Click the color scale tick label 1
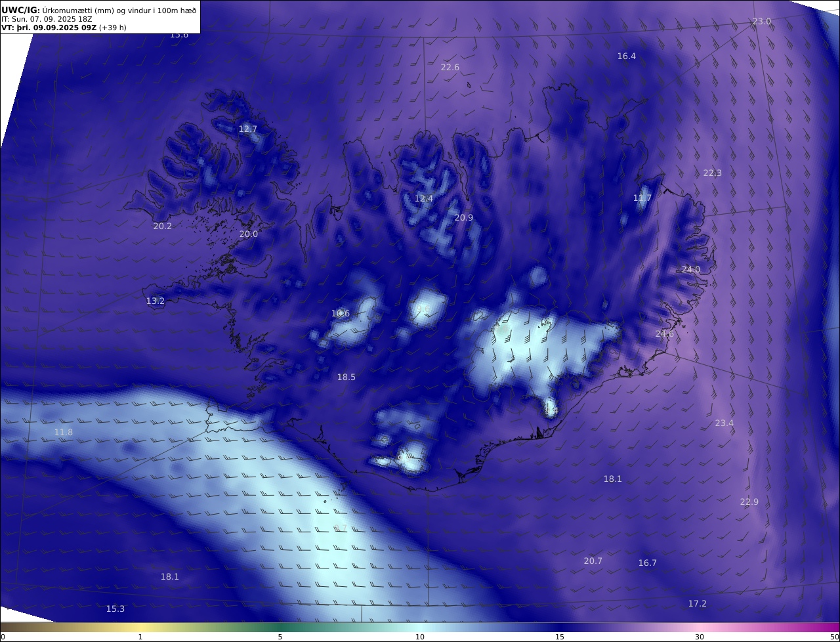This screenshot has height=642, width=840. (x=140, y=637)
